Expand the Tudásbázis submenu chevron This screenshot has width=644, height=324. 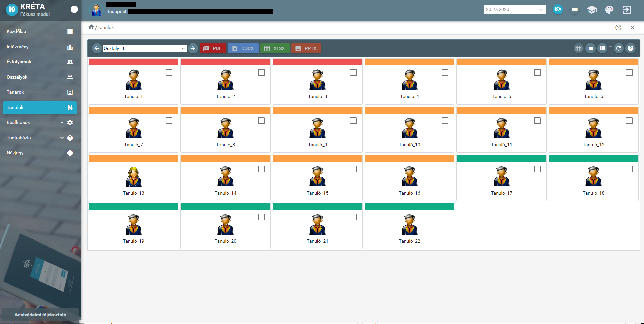tap(62, 138)
